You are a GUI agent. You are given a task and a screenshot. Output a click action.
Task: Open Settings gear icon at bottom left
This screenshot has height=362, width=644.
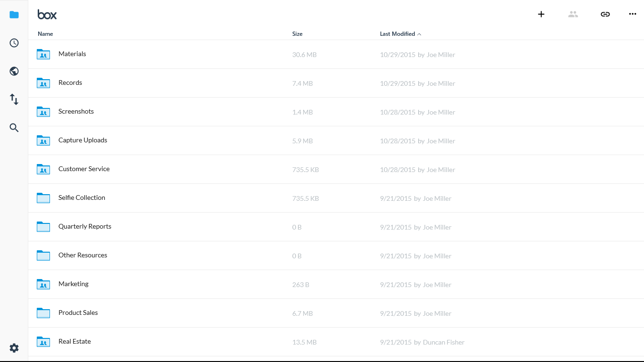click(x=14, y=348)
